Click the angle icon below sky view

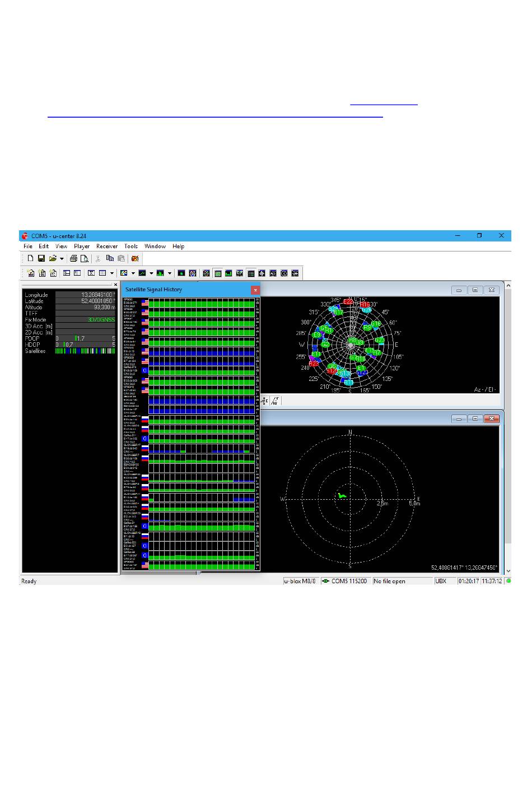tap(275, 401)
